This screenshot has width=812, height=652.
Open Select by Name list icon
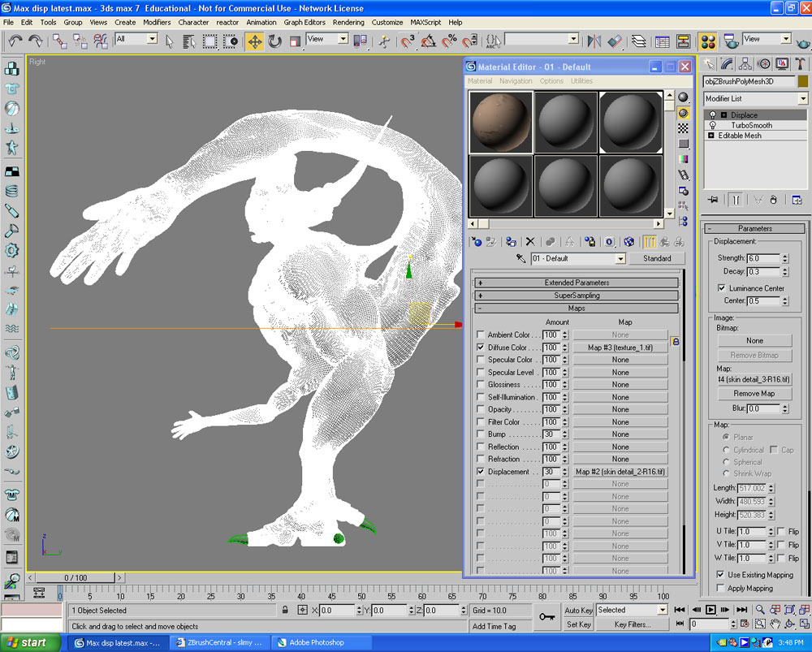(x=189, y=41)
